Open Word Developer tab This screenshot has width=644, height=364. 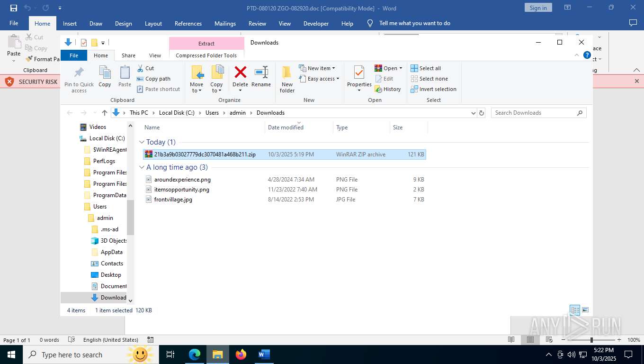click(316, 23)
